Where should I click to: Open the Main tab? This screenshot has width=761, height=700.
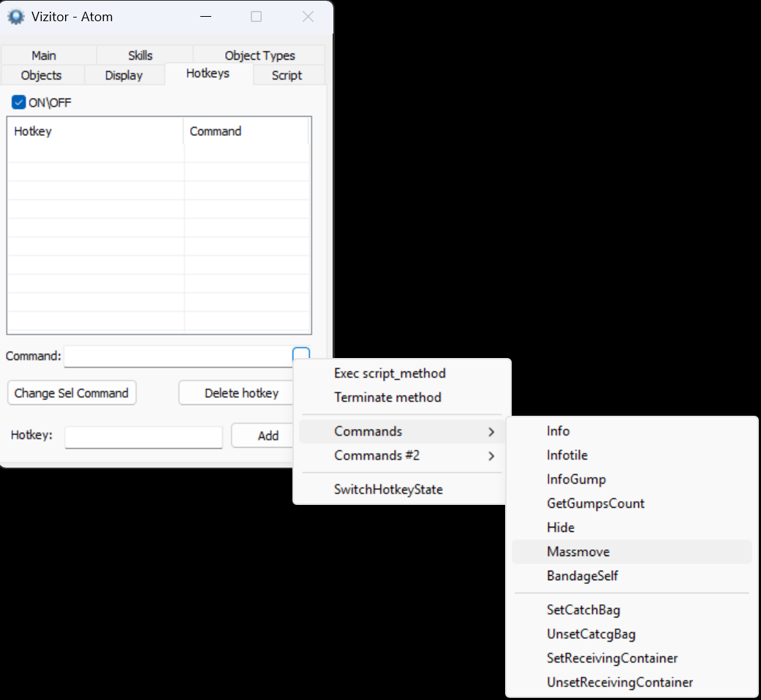[x=44, y=56]
